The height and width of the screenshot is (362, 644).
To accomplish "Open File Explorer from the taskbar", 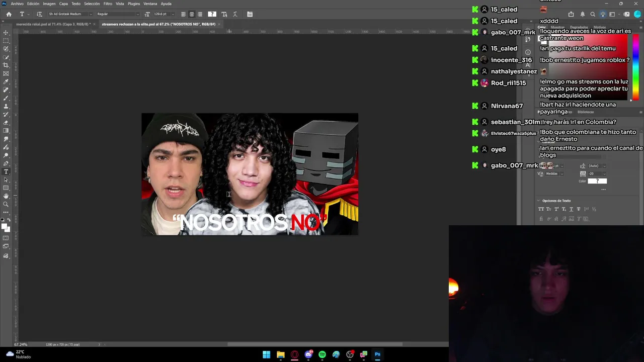I will click(280, 354).
